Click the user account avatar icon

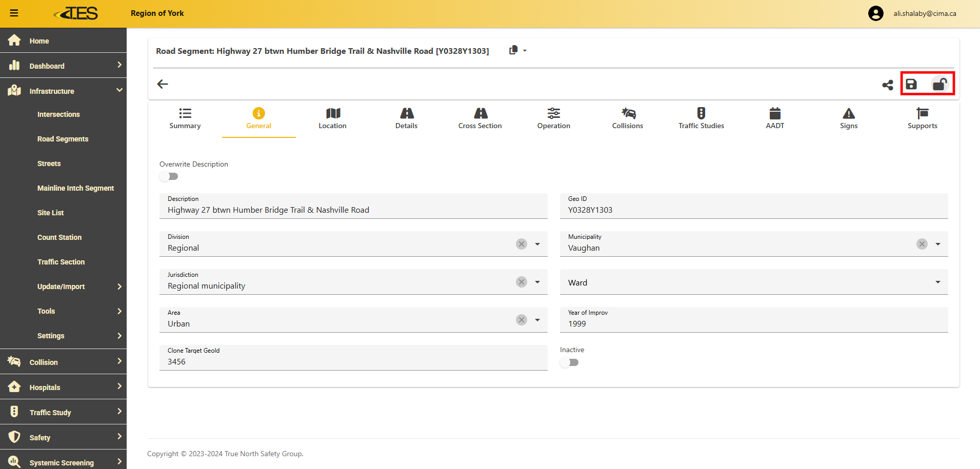875,13
